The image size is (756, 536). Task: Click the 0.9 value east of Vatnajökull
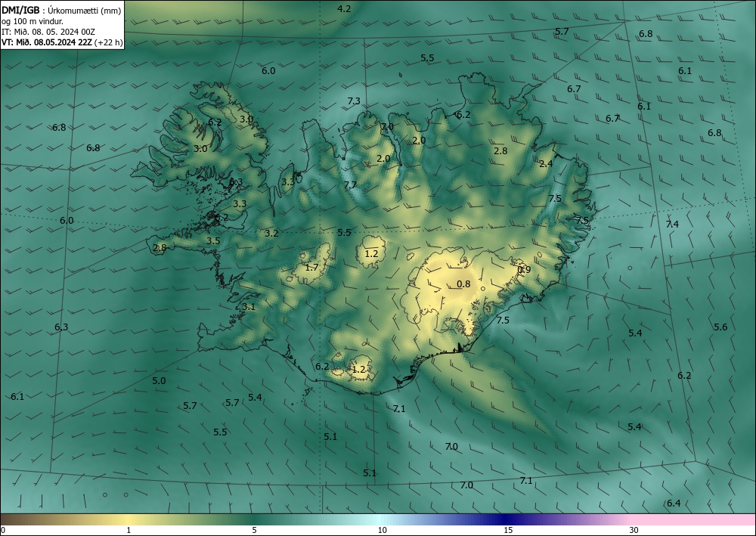click(524, 269)
